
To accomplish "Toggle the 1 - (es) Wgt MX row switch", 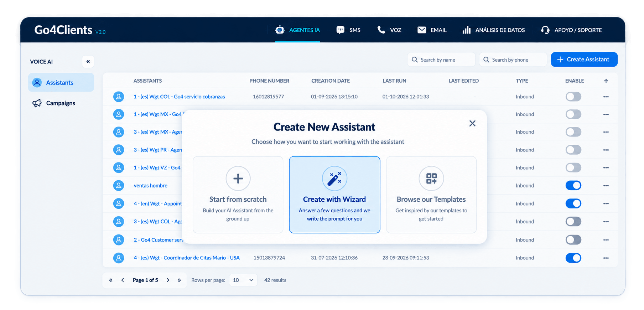I will (x=573, y=114).
